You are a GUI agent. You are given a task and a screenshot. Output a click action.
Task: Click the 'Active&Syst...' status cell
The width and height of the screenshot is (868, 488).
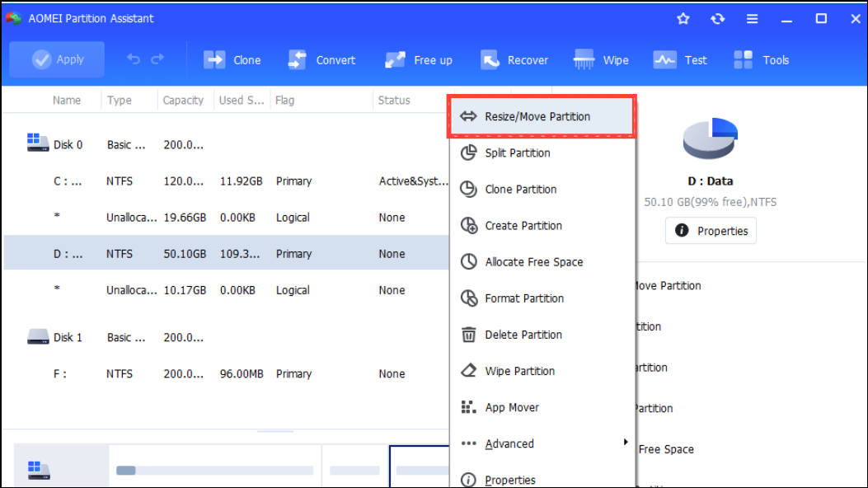pyautogui.click(x=414, y=181)
